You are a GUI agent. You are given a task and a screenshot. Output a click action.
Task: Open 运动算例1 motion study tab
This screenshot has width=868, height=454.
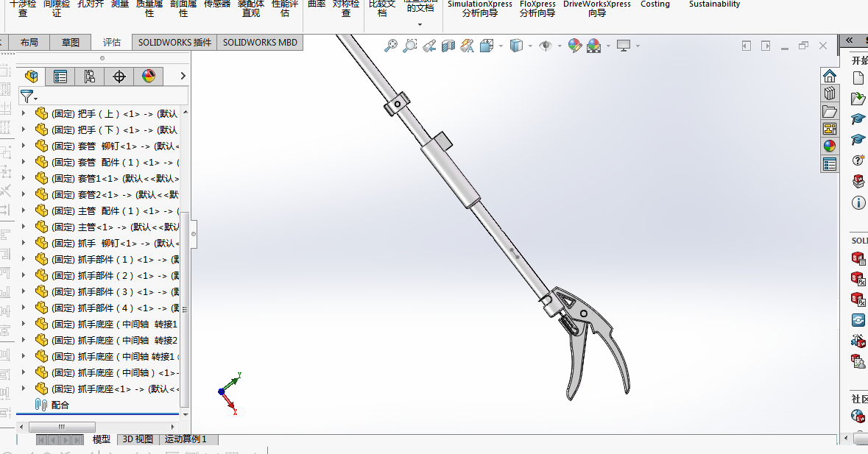186,439
